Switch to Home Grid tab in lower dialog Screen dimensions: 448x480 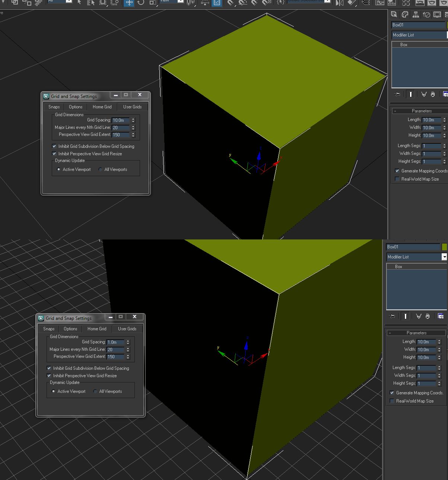97,329
